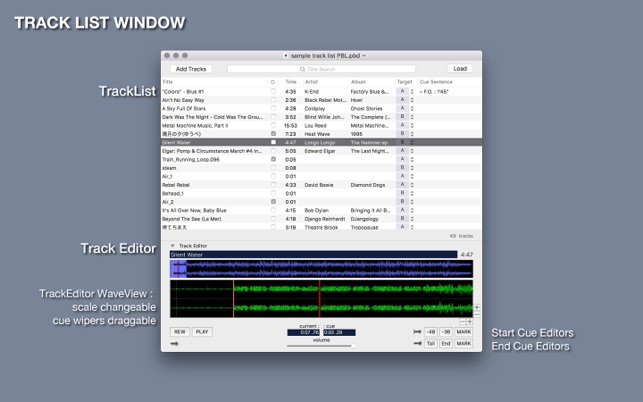
Task: Change Target stepper for "Colors" - Blue #1
Action: tap(412, 91)
